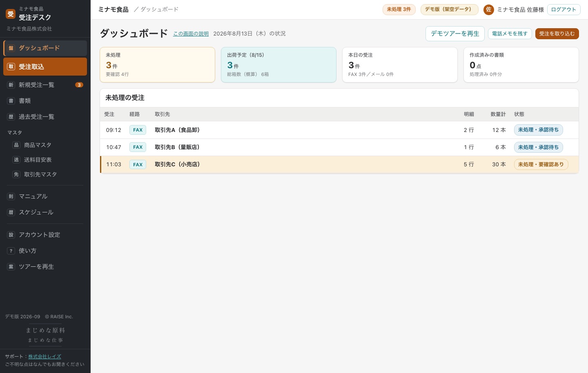Image resolution: width=588 pixels, height=373 pixels.
Task: Click the 佐 user avatar icon
Action: 489,9
